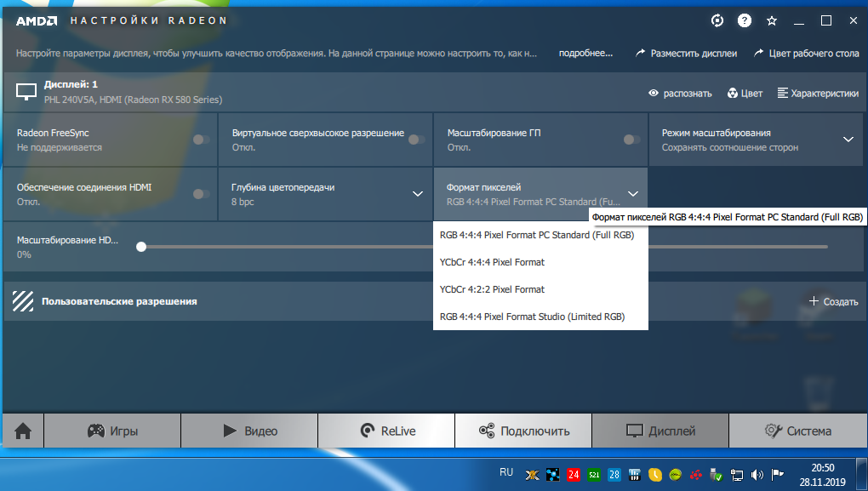Click the Масштабирование HDMI slider handle
This screenshot has height=491, width=868.
coord(141,247)
